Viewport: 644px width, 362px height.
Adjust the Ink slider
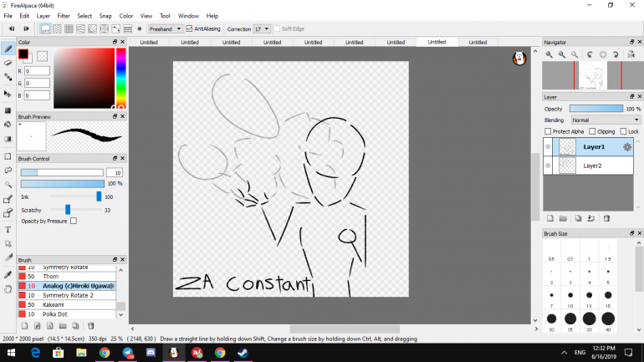coord(99,196)
